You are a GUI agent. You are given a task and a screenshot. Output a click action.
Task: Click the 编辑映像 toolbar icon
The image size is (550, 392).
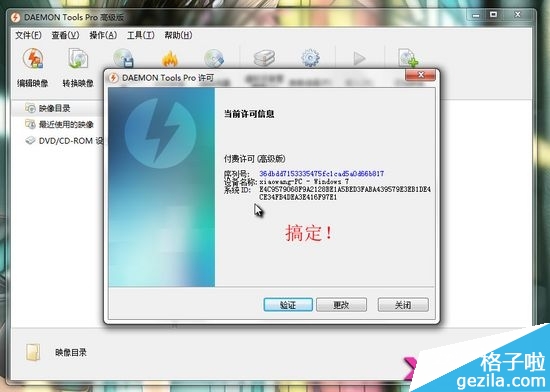tap(33, 58)
